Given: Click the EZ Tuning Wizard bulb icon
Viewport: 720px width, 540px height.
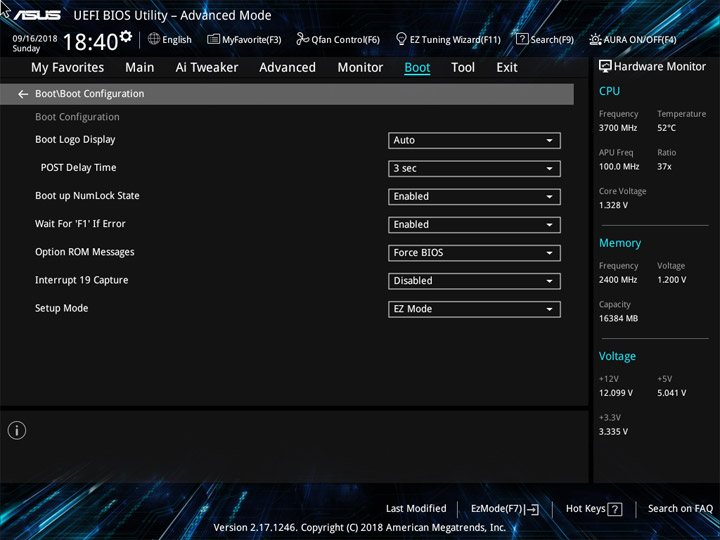Looking at the screenshot, I should [401, 39].
